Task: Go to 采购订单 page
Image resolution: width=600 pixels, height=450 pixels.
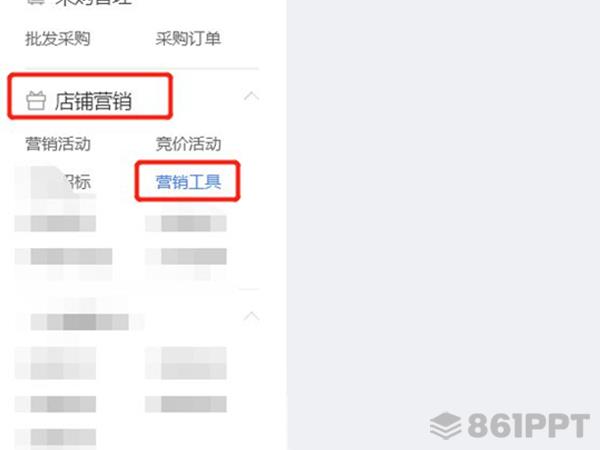Action: click(188, 39)
